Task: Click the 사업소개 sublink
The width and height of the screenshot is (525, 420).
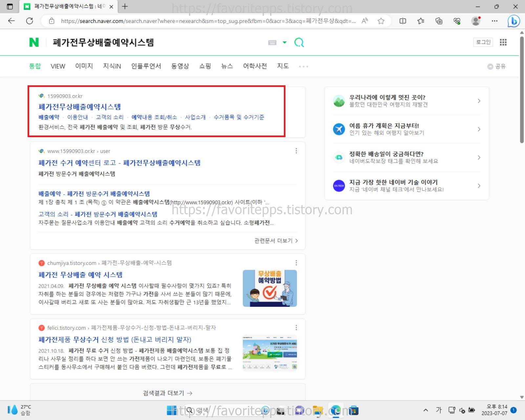Action: coord(195,117)
